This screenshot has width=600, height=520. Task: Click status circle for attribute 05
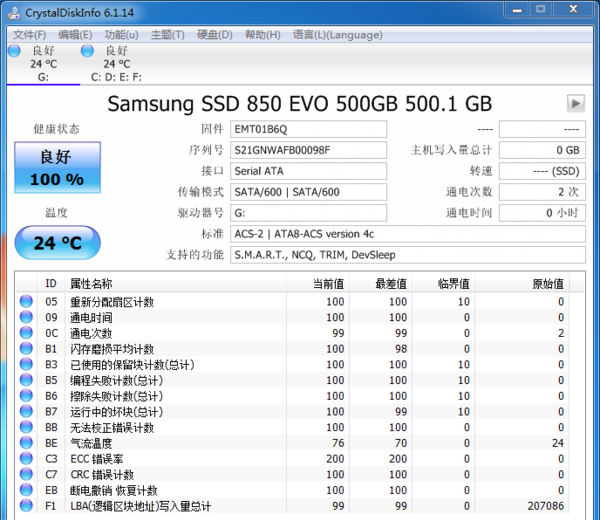[x=26, y=301]
